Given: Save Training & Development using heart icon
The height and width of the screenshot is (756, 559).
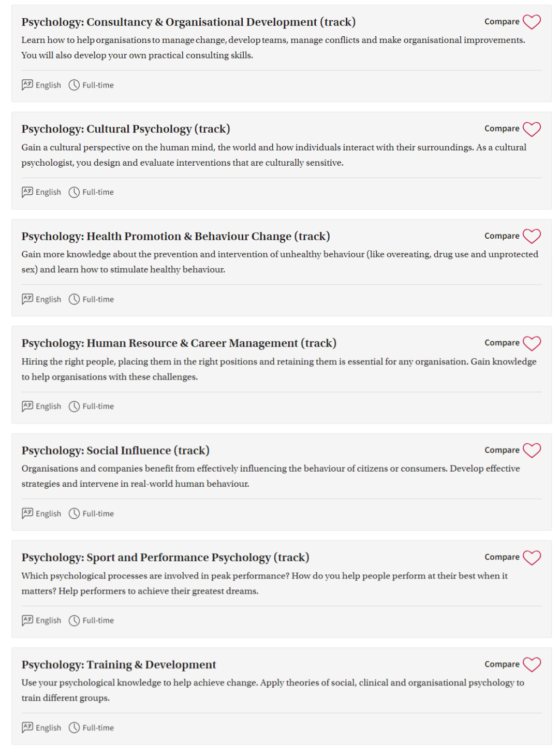Looking at the screenshot, I should (532, 664).
